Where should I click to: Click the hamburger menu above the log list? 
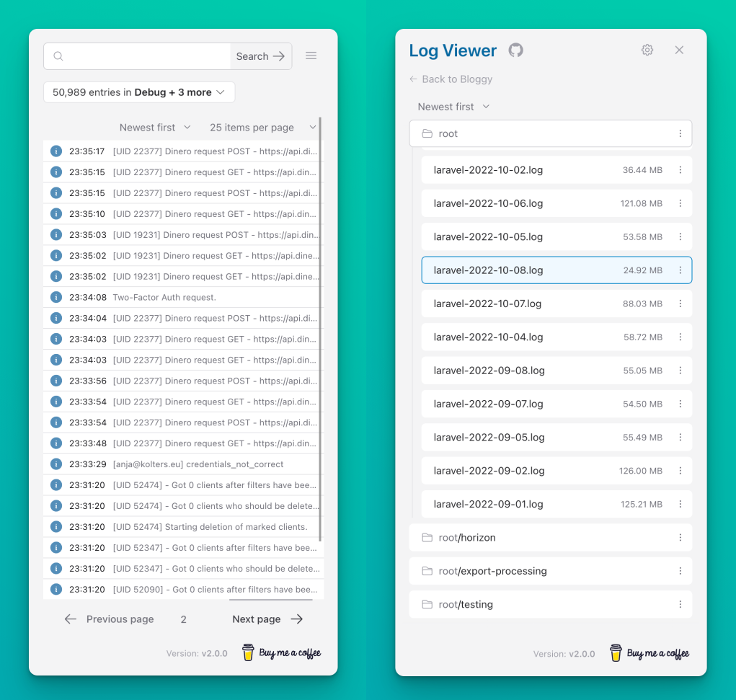311,56
